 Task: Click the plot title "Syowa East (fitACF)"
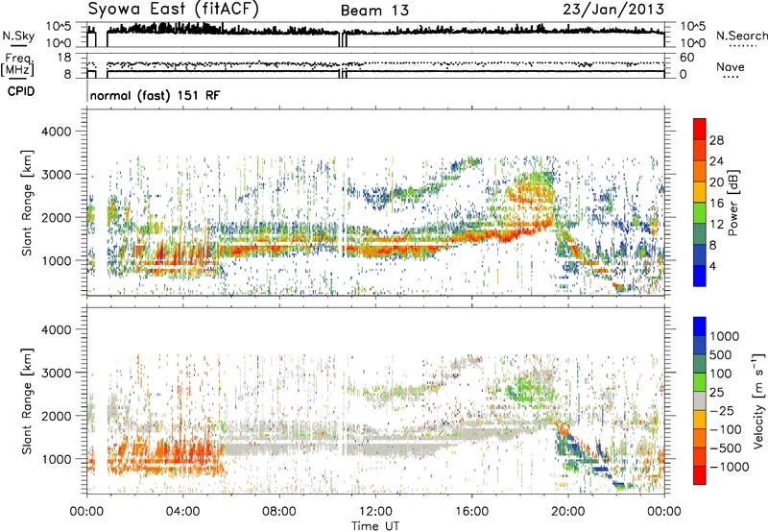tap(173, 9)
